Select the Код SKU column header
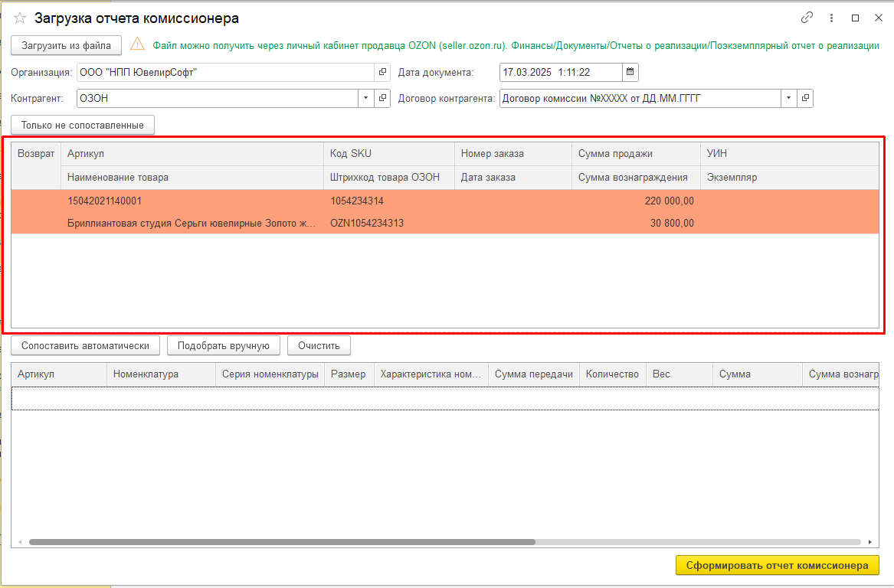 pyautogui.click(x=389, y=154)
